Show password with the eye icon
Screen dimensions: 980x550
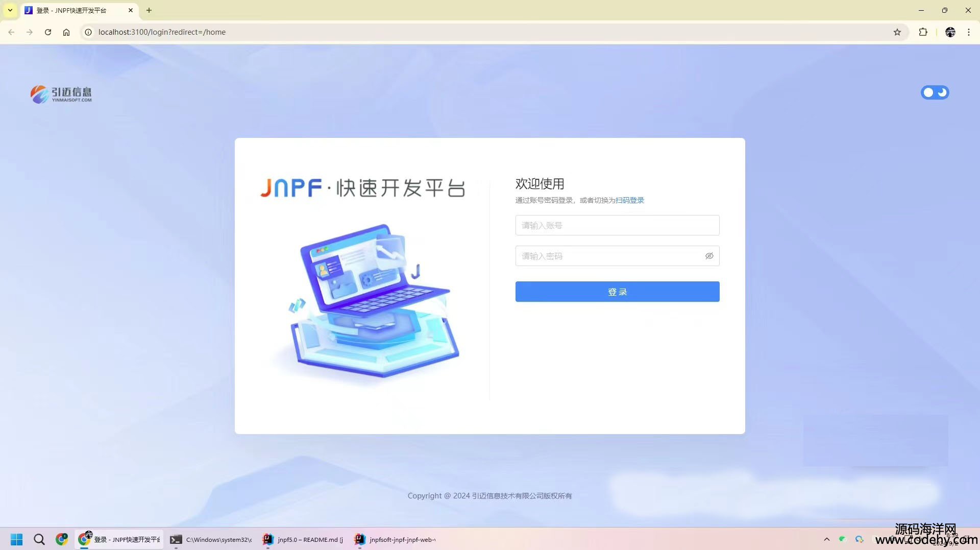click(709, 256)
